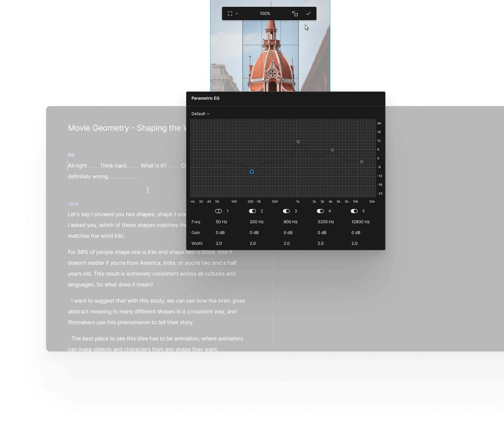Select the band 5 EQ node near 10k
The image size is (504, 438).
[x=362, y=162]
